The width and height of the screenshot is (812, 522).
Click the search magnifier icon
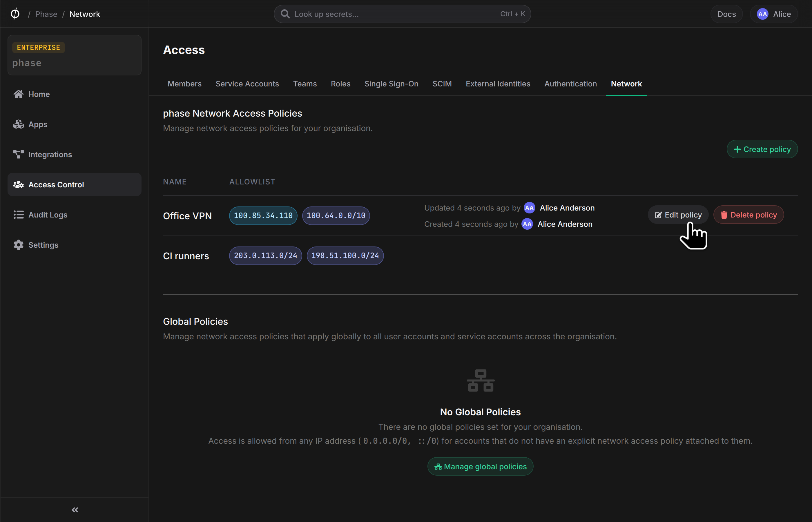(x=285, y=14)
